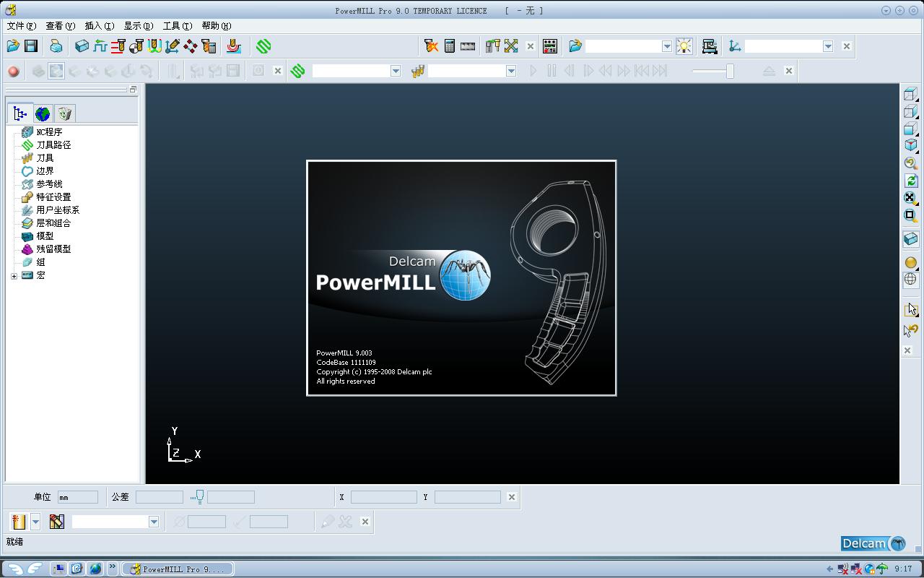Image resolution: width=924 pixels, height=578 pixels.
Task: Pause the simulation
Action: point(552,71)
